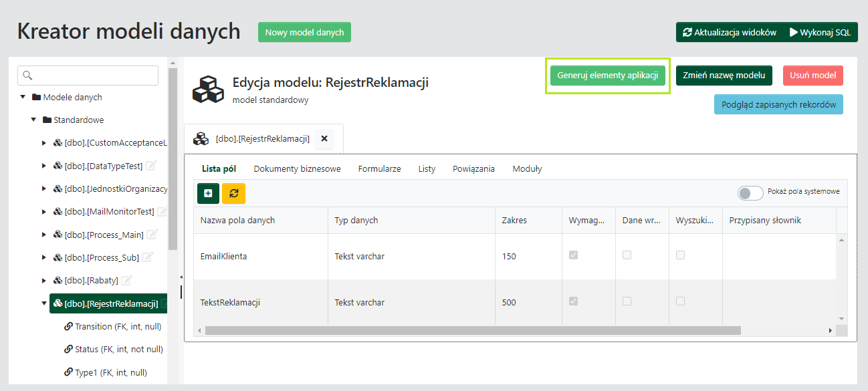Click the Generuj elementy aplikacji button
This screenshot has height=391, width=868.
(608, 76)
